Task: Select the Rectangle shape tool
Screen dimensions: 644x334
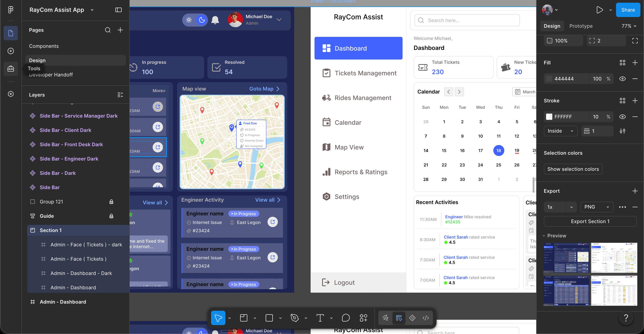Action: (x=269, y=318)
